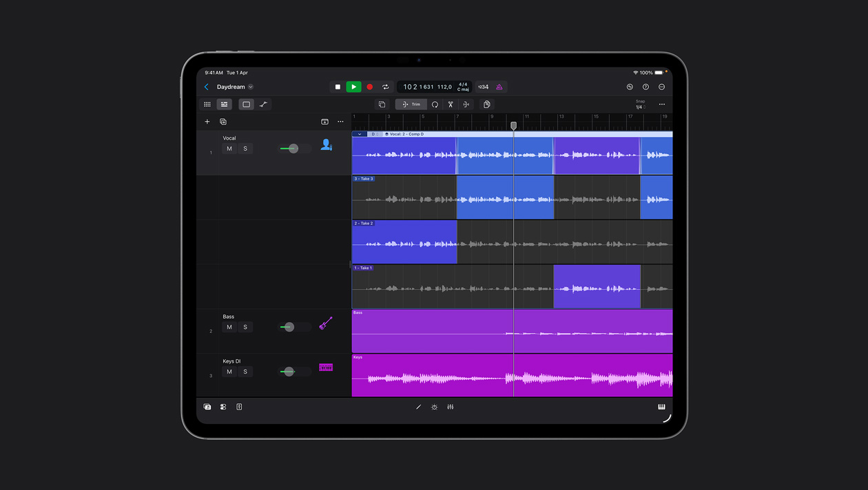Tap the metronome icon near the tempo display

[497, 87]
